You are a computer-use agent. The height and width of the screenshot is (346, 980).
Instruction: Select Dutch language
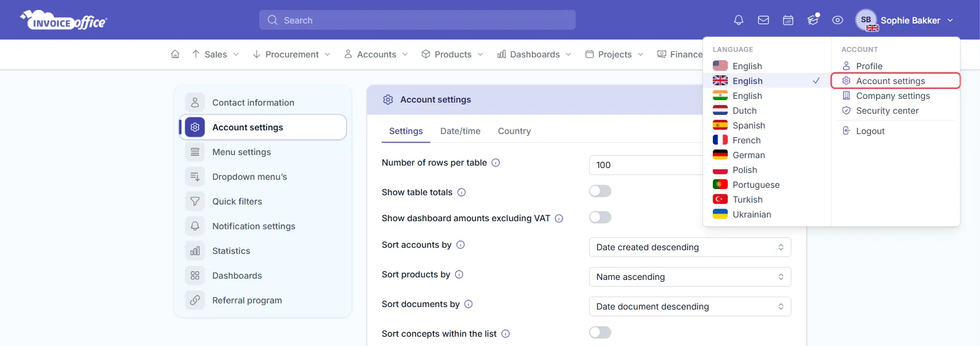[767, 111]
